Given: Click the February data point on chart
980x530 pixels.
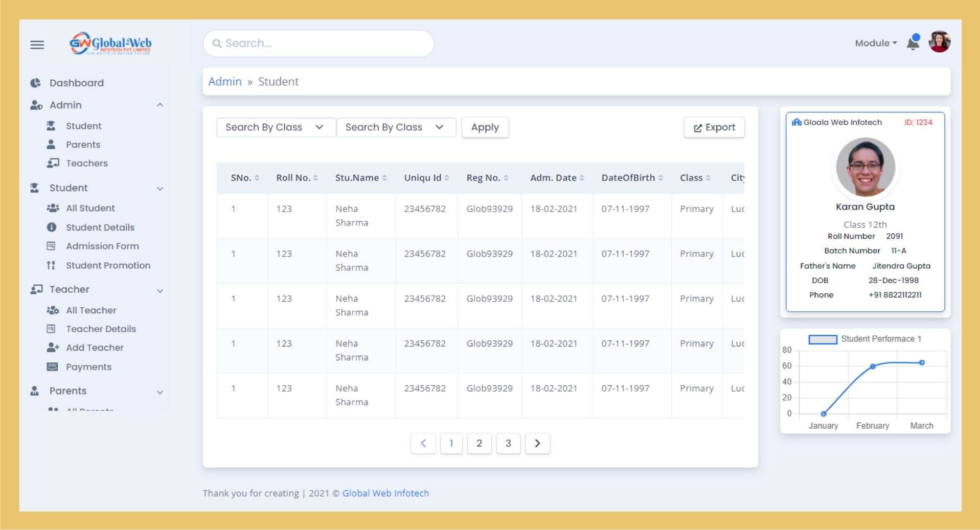Looking at the screenshot, I should 873,366.
